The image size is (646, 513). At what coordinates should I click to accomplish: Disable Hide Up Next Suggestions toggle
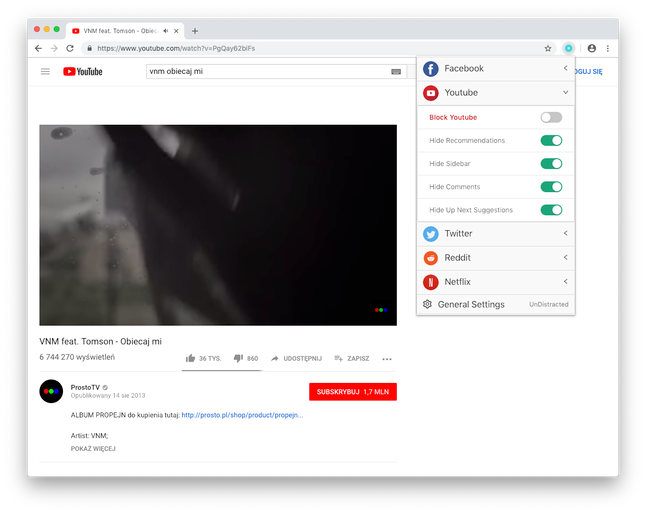(x=551, y=210)
